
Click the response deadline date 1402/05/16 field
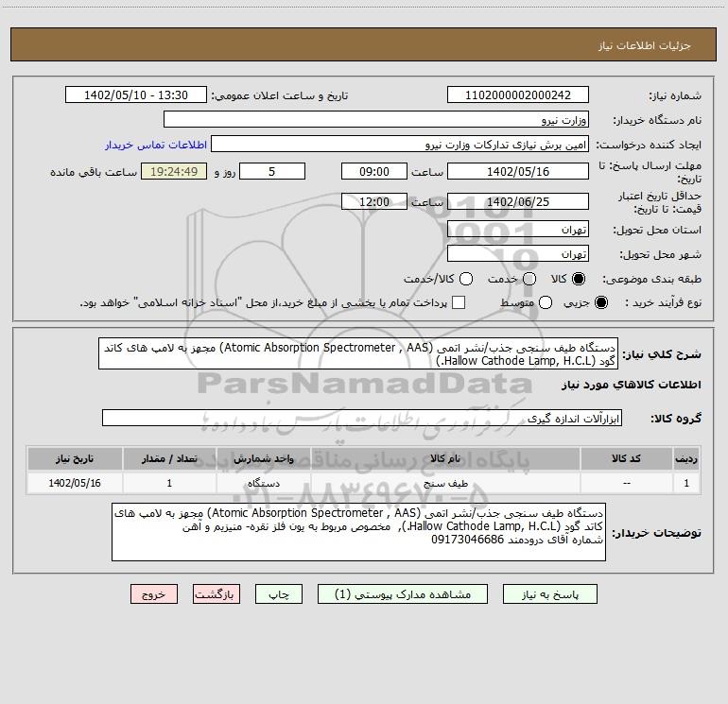point(518,171)
